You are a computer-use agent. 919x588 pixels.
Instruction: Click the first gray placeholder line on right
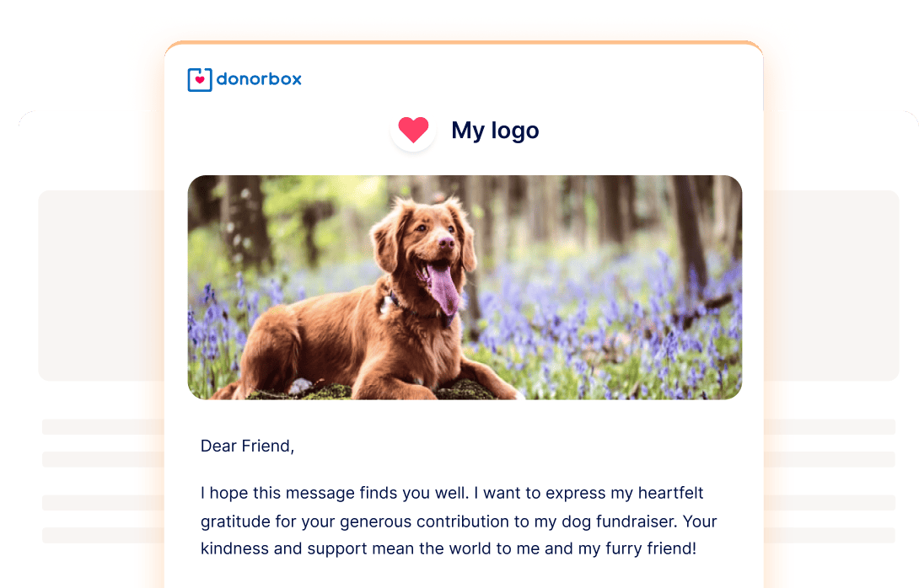(829, 427)
